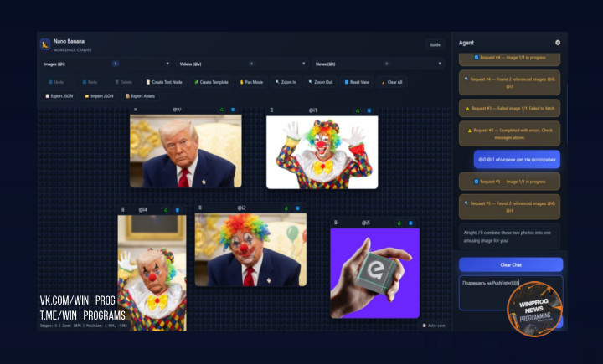Click the Auto-save indicator in status bar

434,326
